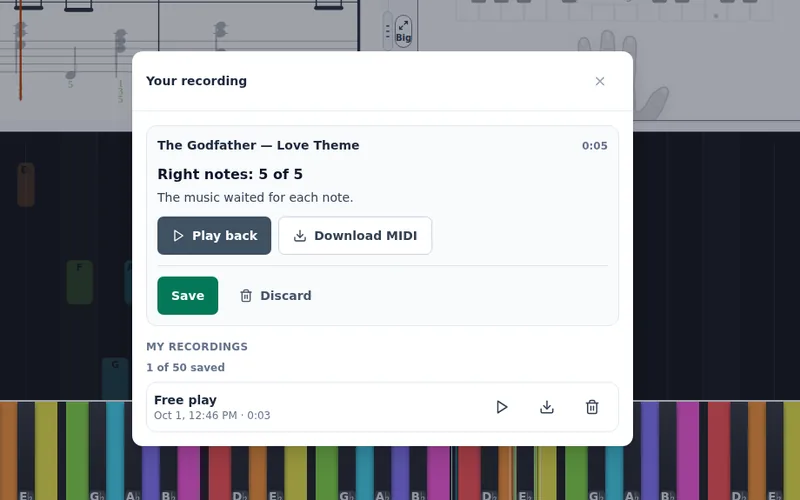
Task: Click the 'Free play' recording title
Action: pyautogui.click(x=185, y=400)
